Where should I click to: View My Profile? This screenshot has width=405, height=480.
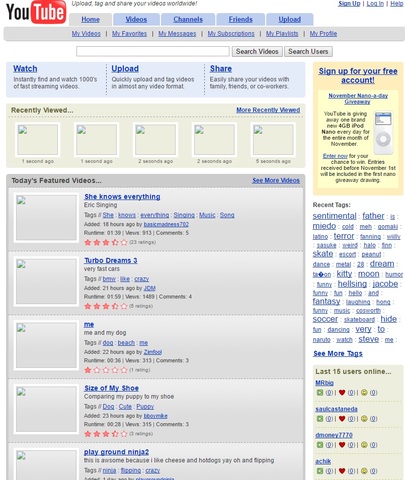coord(323,34)
